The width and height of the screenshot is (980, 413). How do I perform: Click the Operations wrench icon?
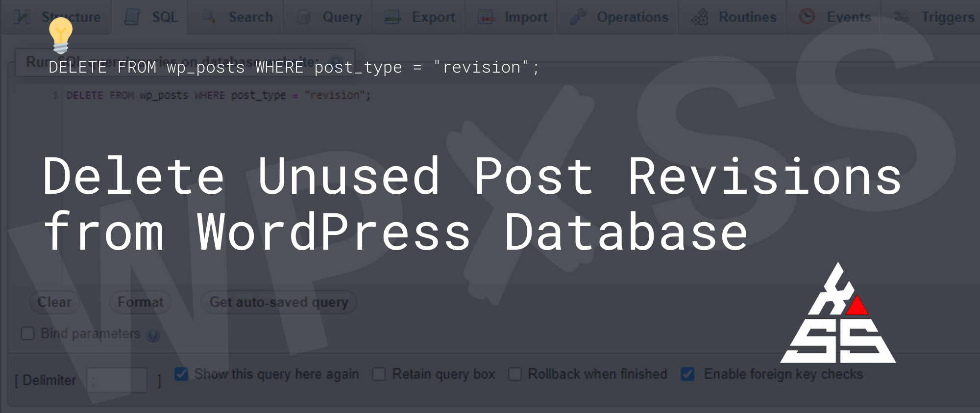pos(577,17)
